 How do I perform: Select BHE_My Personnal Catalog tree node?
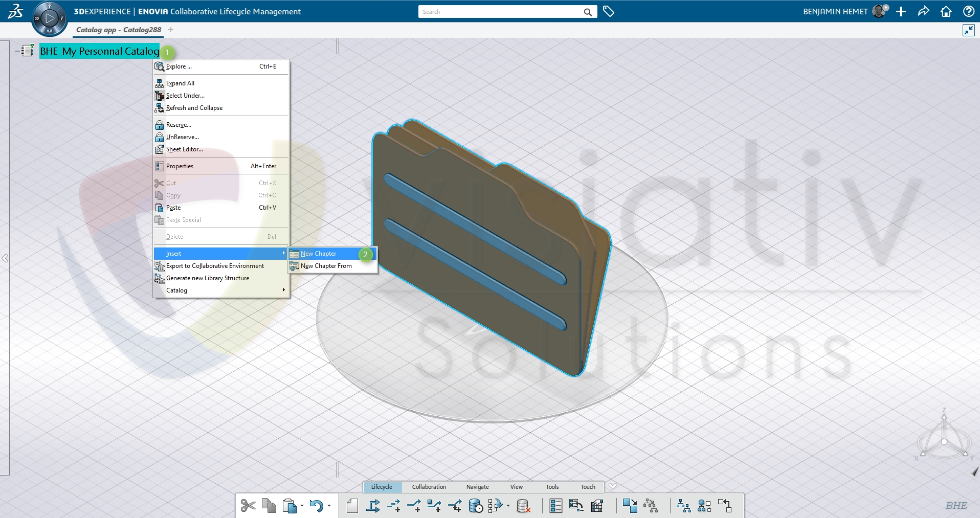(x=99, y=51)
